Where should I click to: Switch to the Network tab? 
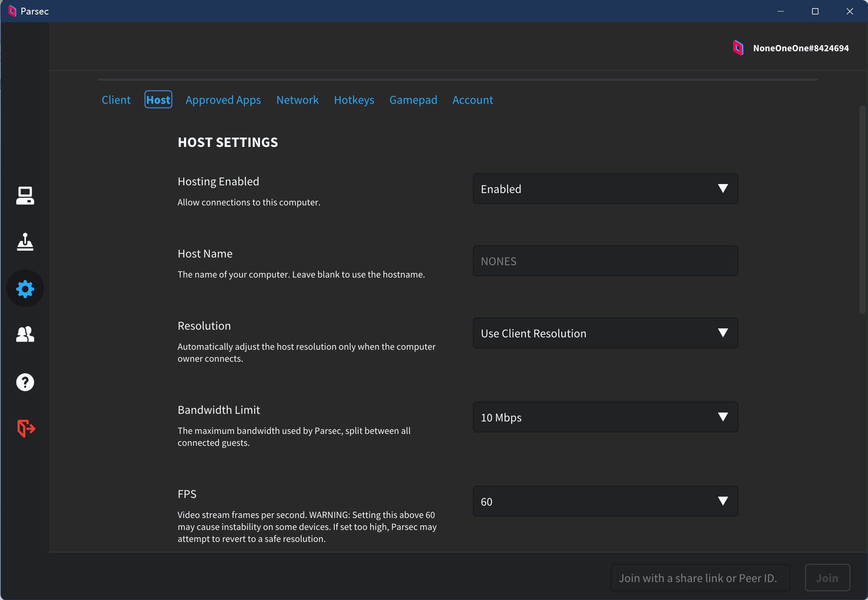pyautogui.click(x=297, y=100)
